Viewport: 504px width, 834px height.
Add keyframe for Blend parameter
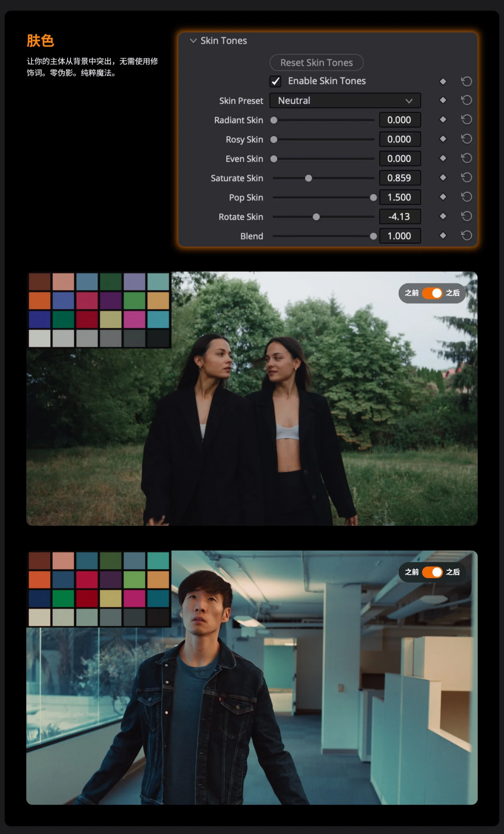tap(443, 236)
